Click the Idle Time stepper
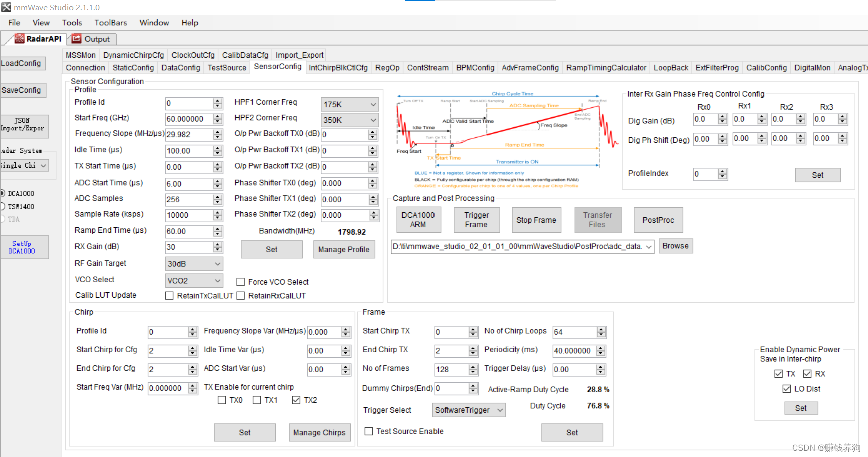This screenshot has width=868, height=457. 217,150
